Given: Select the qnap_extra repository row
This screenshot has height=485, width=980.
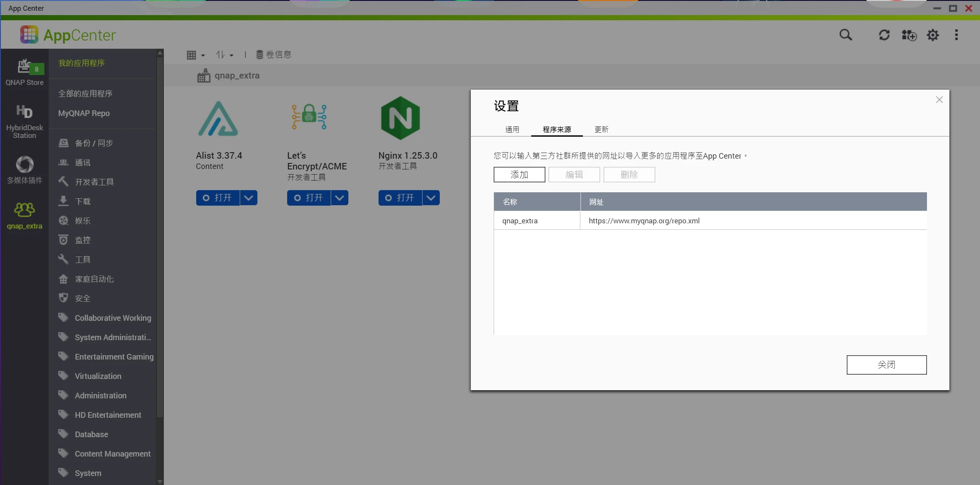Looking at the screenshot, I should point(710,221).
